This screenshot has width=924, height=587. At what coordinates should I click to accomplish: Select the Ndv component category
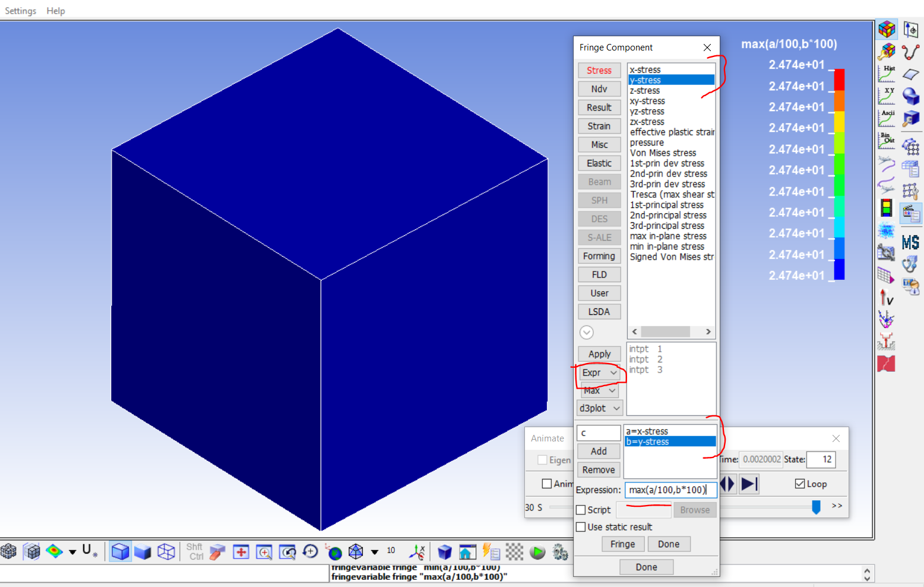point(599,89)
